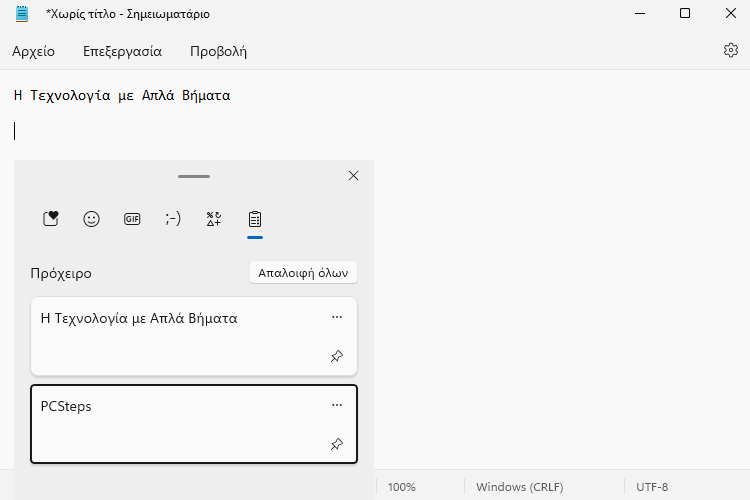Click the UTF-8 encoding status entry
The image size is (750, 500).
tap(651, 487)
